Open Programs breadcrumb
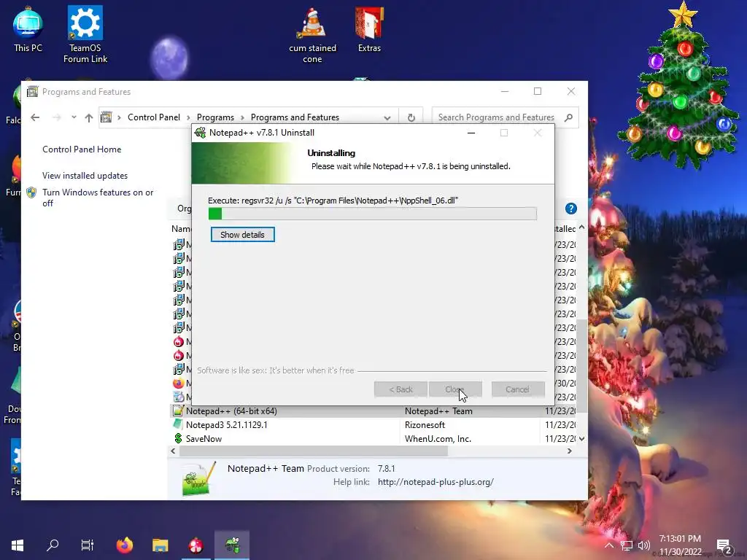The height and width of the screenshot is (560, 747). [x=215, y=117]
